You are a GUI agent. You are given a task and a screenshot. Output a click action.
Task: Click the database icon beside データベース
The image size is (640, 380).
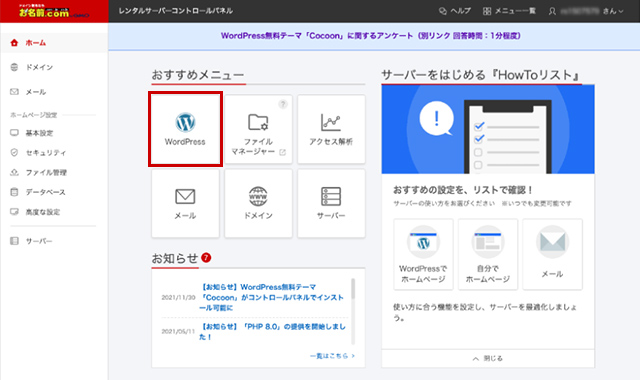(x=14, y=192)
